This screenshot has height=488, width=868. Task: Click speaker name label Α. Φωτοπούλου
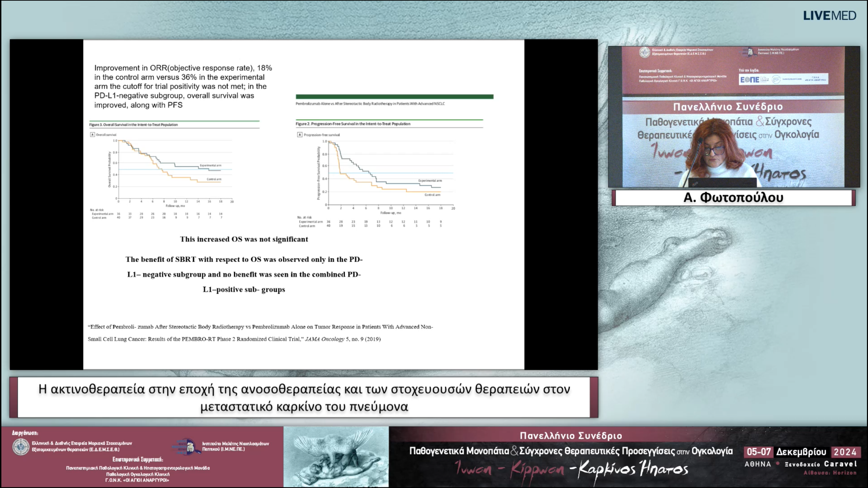click(x=733, y=197)
